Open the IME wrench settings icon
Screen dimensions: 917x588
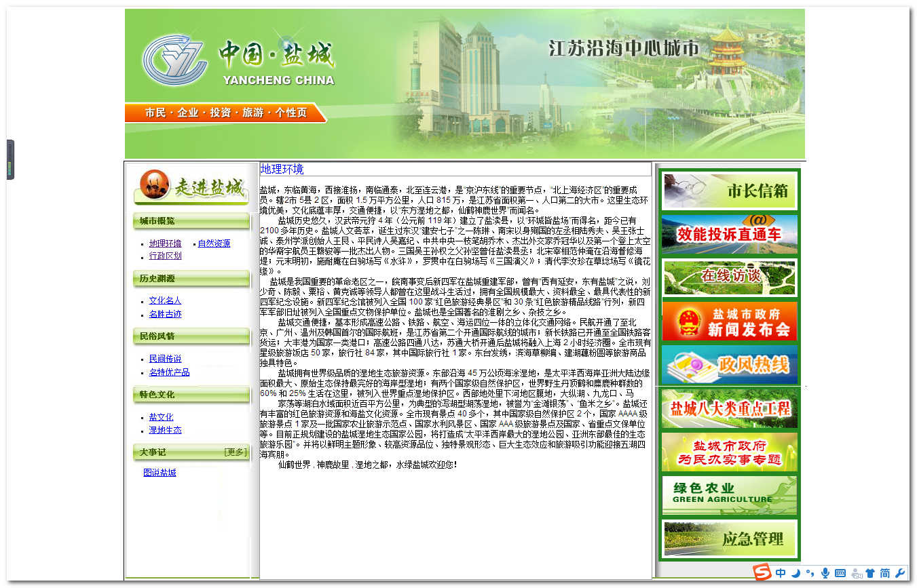point(900,573)
